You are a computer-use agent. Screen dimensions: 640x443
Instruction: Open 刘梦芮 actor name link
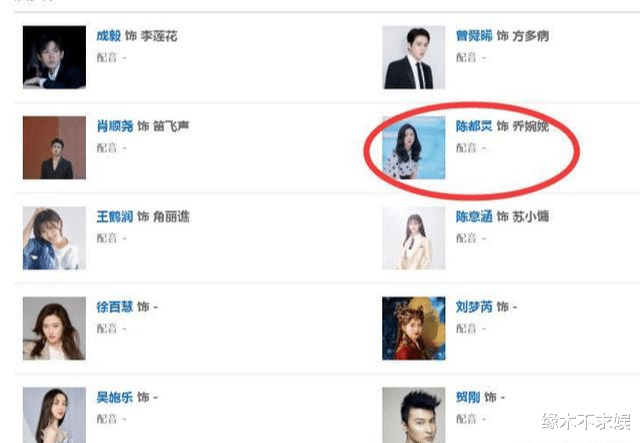[474, 307]
